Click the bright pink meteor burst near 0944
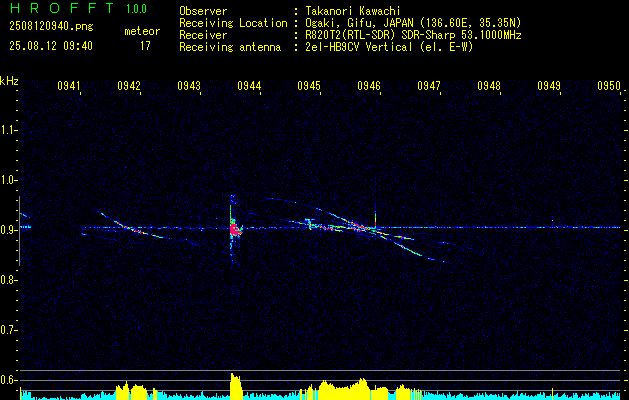 [x=235, y=230]
